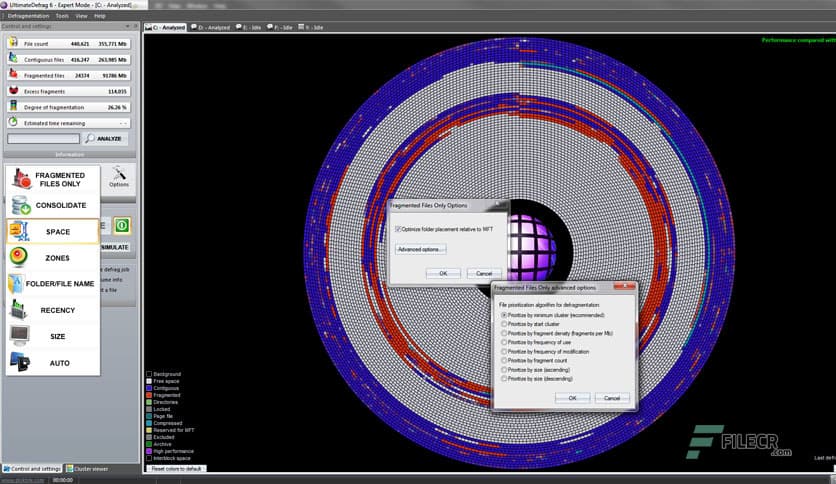Click the Fragmented red legend swatch
Image resolution: width=836 pixels, height=484 pixels.
click(x=149, y=395)
